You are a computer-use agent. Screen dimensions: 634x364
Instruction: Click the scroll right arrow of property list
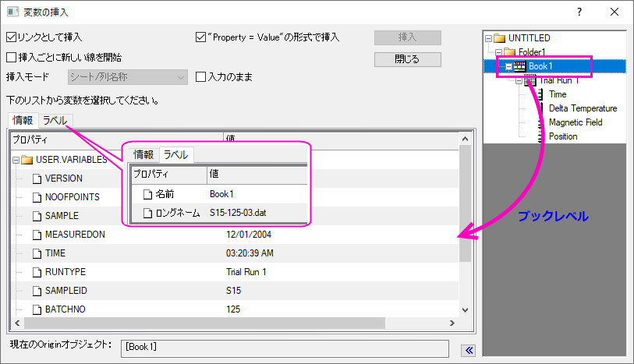click(x=452, y=323)
